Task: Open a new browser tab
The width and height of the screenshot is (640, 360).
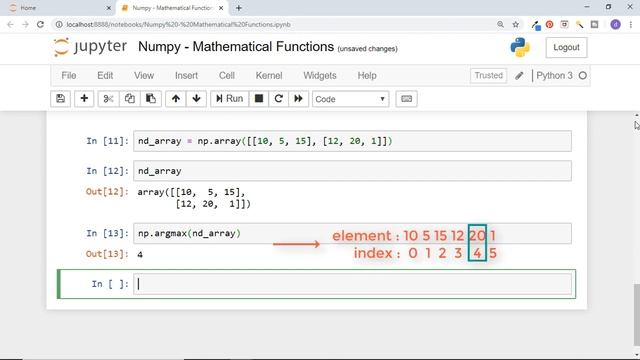Action: [x=239, y=8]
